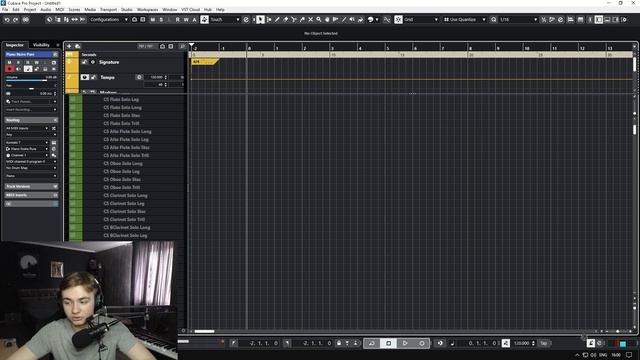Viewport: 640px width, 360px height.
Task: Collapse the Routing section in the Inspector
Action: (31, 120)
